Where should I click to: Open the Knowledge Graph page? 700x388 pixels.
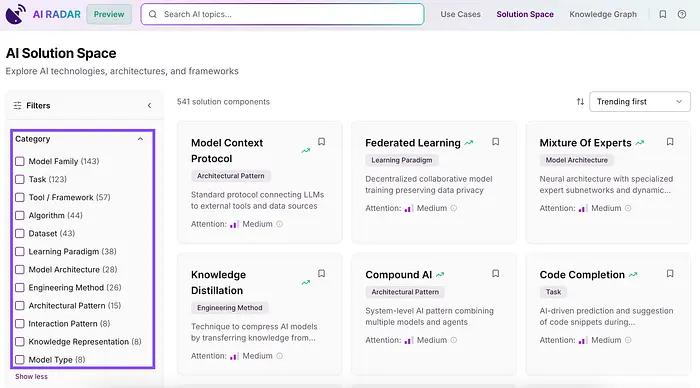tap(603, 14)
